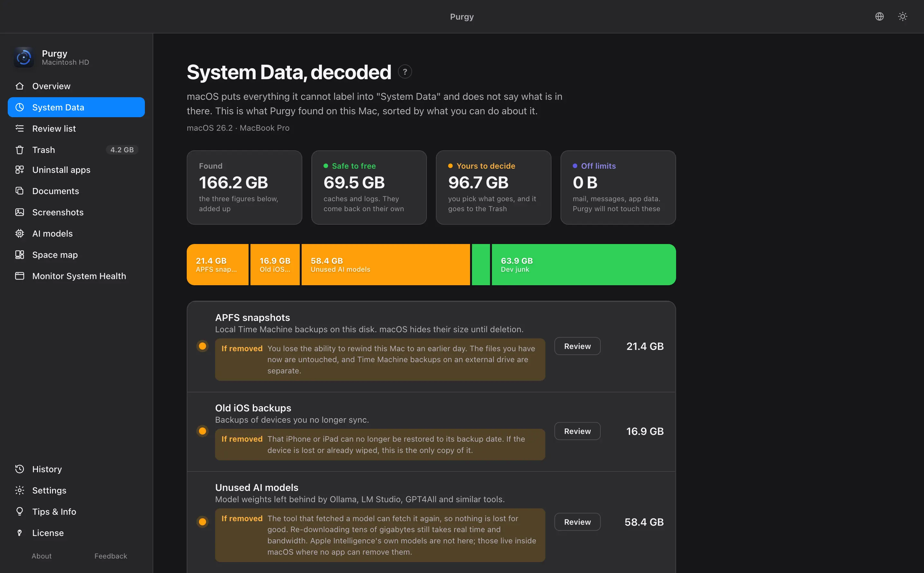Click the Trash bin icon in sidebar
This screenshot has height=573, width=924.
tap(20, 150)
